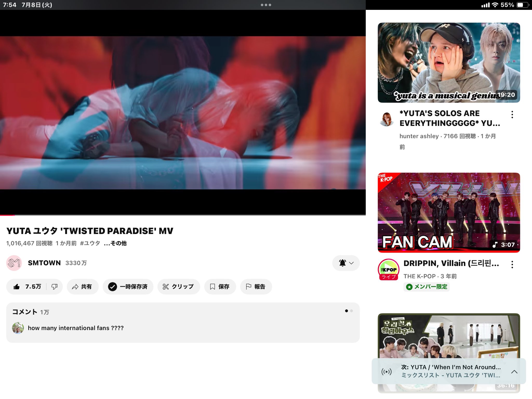This screenshot has height=399, width=532.
Task: Open the コメント comments section
Action: (x=183, y=322)
